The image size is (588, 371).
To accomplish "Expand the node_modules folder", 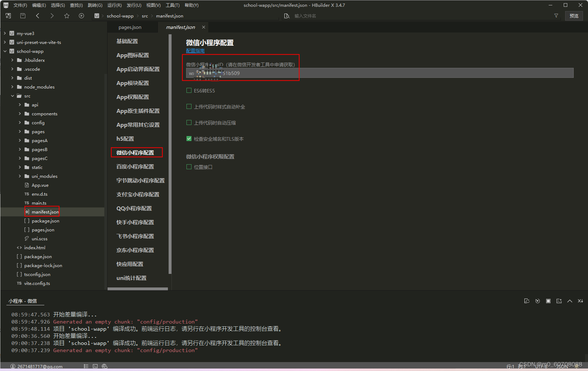I will tap(12, 87).
